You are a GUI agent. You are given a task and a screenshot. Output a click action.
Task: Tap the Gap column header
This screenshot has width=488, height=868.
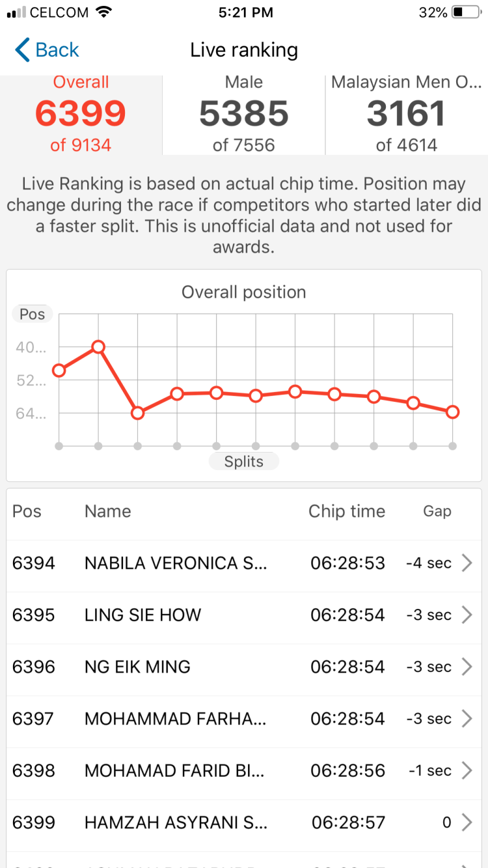click(x=437, y=512)
